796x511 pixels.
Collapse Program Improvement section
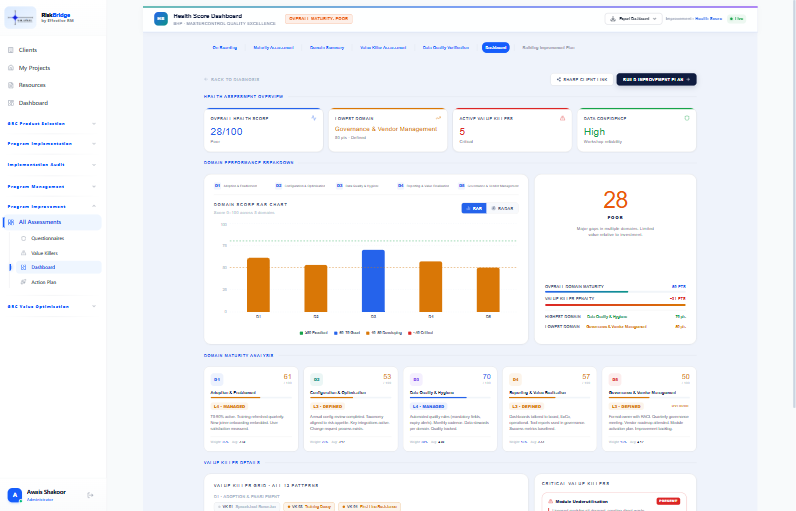53,207
